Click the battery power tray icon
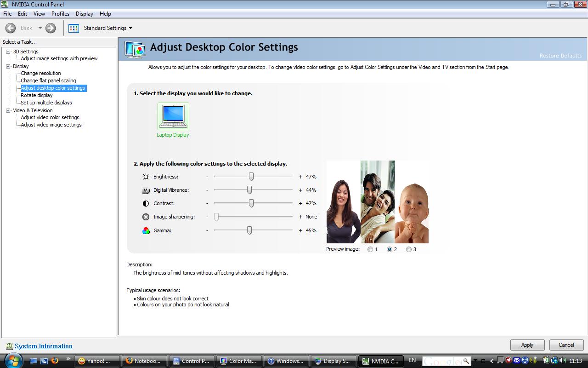Screen dimensions: 588x368 (546, 361)
